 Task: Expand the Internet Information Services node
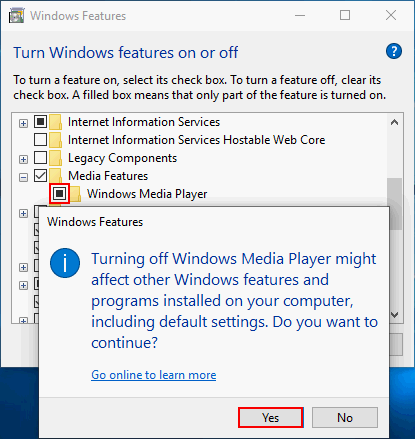coord(23,123)
